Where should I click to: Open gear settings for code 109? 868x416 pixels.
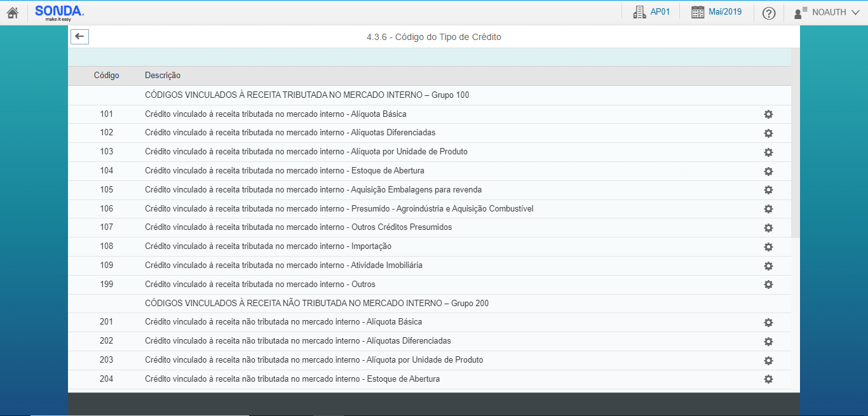click(x=768, y=266)
